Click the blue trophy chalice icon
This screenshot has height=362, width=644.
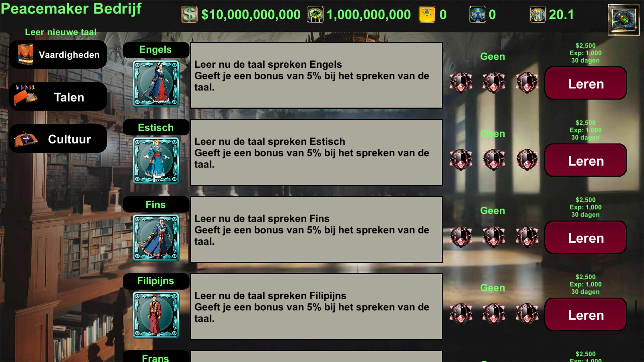477,15
